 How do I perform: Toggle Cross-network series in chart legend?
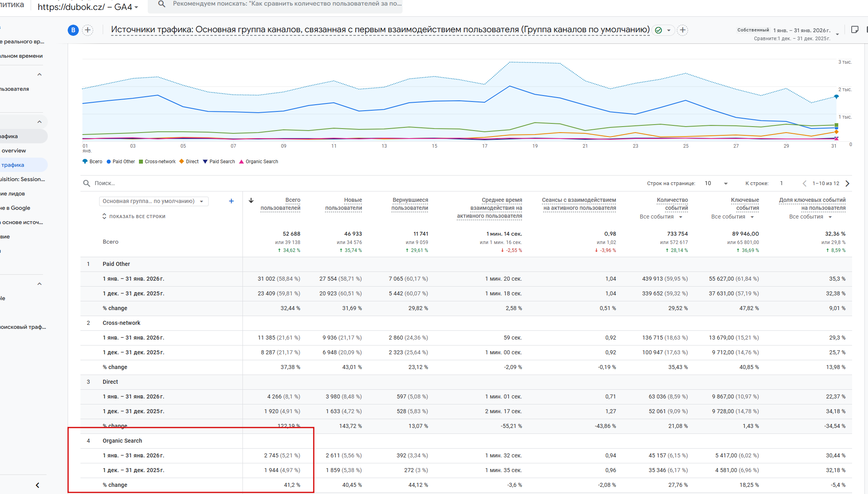[x=157, y=162]
